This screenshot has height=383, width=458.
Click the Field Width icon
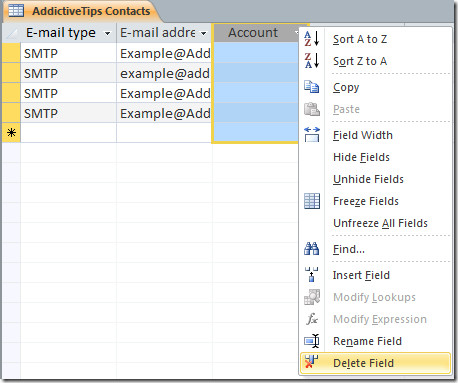coord(312,135)
